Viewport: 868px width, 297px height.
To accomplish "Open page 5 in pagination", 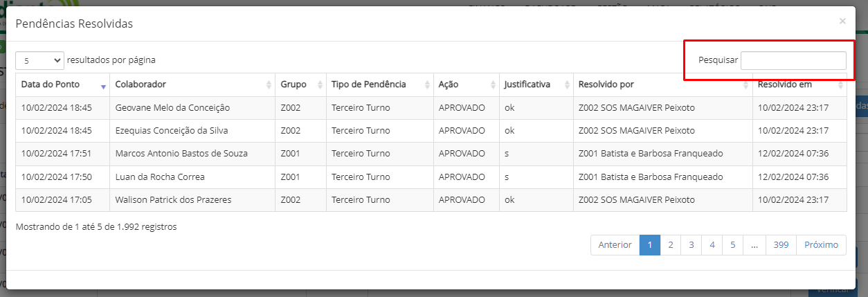I will pyautogui.click(x=732, y=245).
